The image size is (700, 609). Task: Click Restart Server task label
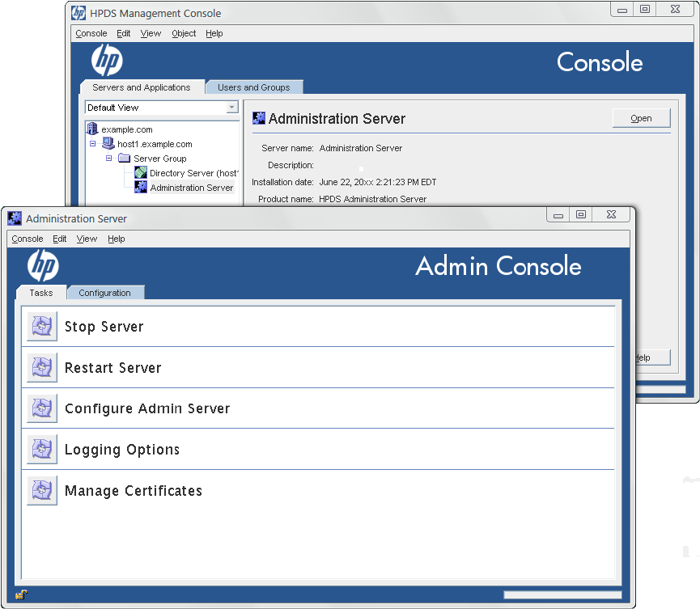click(113, 368)
